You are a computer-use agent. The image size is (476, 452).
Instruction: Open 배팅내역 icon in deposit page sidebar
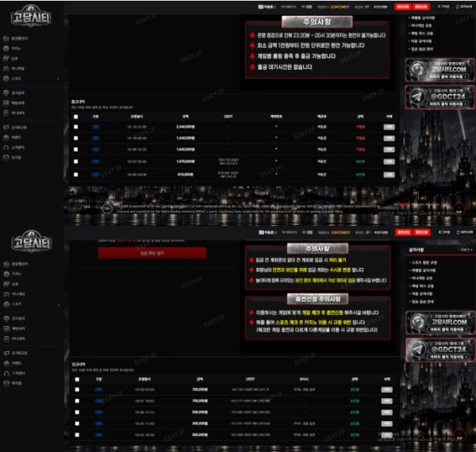pos(6,328)
